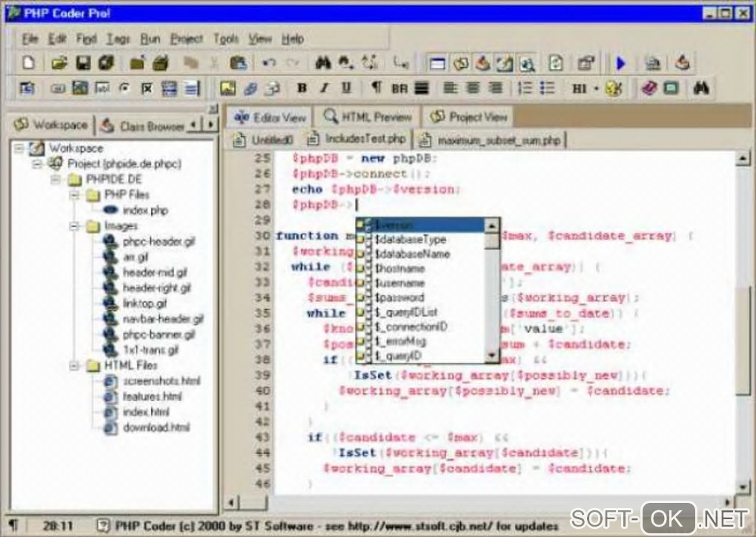Open the Tools menu
The width and height of the screenshot is (756, 537).
coord(226,39)
